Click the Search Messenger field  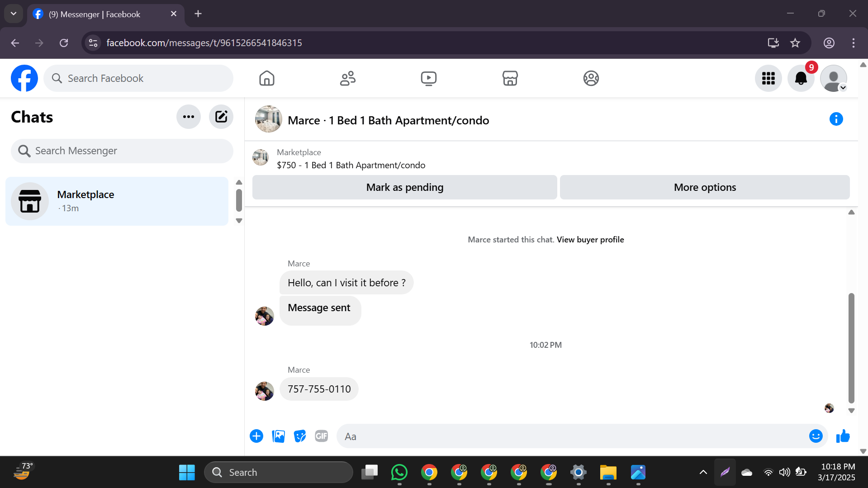point(122,151)
